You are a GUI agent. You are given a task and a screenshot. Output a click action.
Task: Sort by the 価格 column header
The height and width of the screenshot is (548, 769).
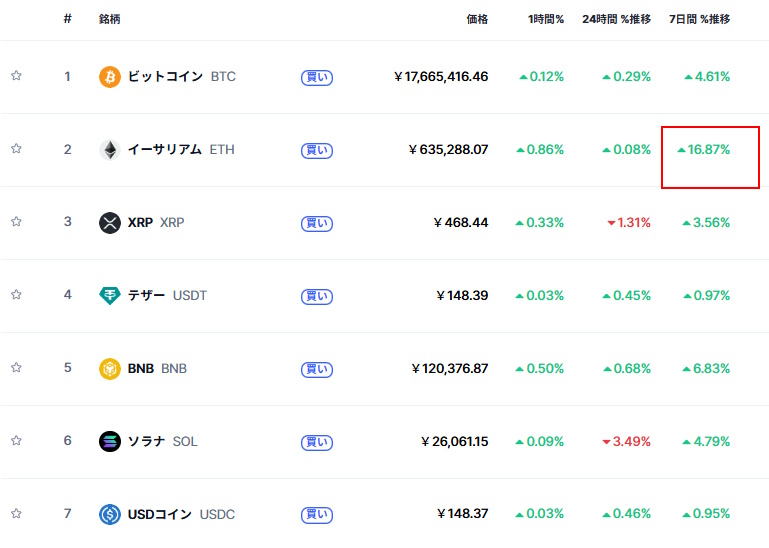pos(477,19)
